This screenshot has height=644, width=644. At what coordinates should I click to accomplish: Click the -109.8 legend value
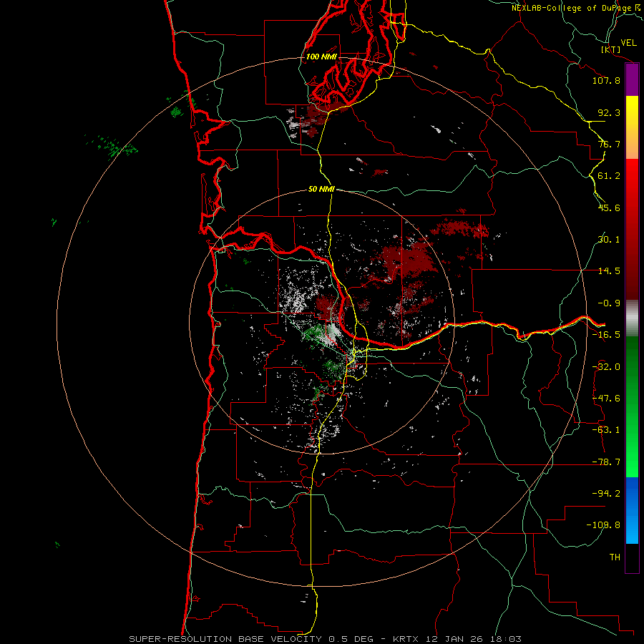[603, 525]
